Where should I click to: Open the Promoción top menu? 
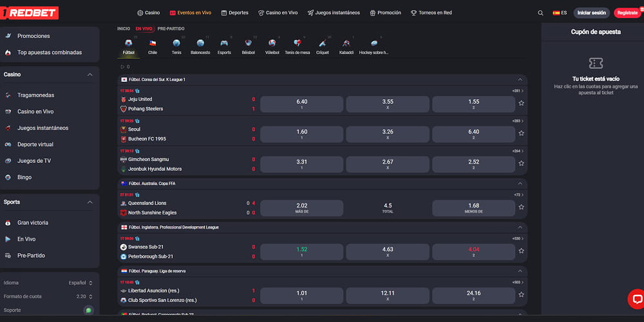pos(385,13)
